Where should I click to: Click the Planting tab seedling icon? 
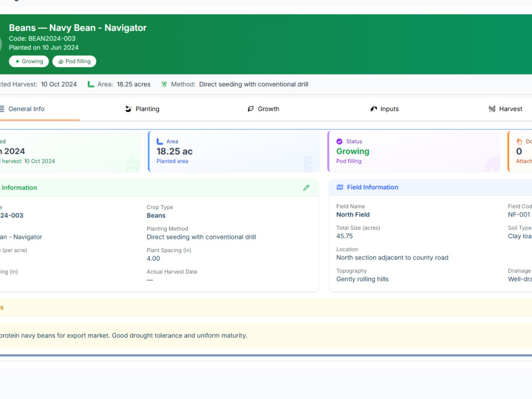tap(128, 109)
